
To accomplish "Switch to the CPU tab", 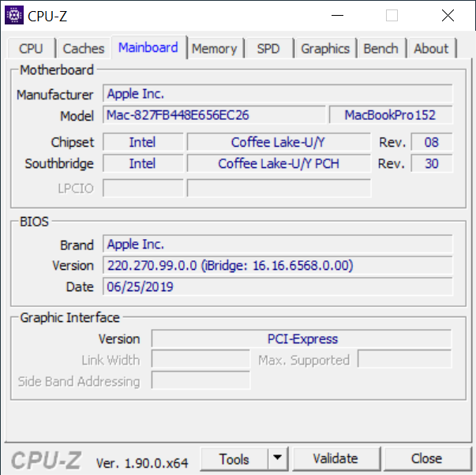I will tap(31, 49).
